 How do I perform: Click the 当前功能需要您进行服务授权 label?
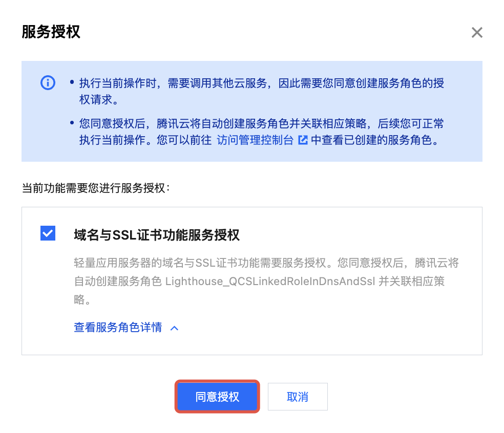coord(96,188)
